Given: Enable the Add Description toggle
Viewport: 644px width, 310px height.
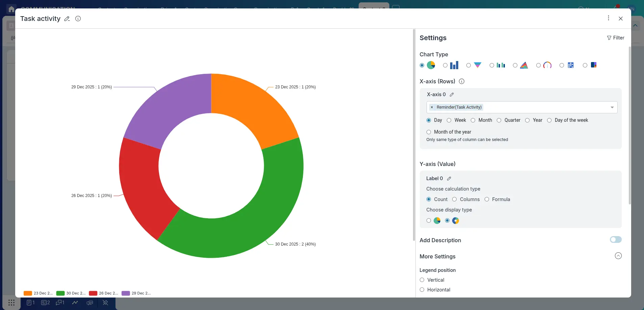Looking at the screenshot, I should 615,239.
